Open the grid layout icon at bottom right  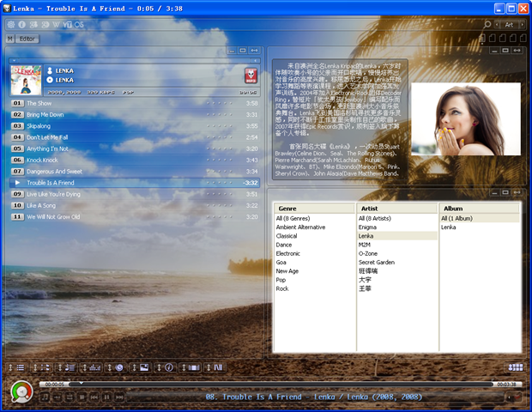pyautogui.click(x=516, y=367)
